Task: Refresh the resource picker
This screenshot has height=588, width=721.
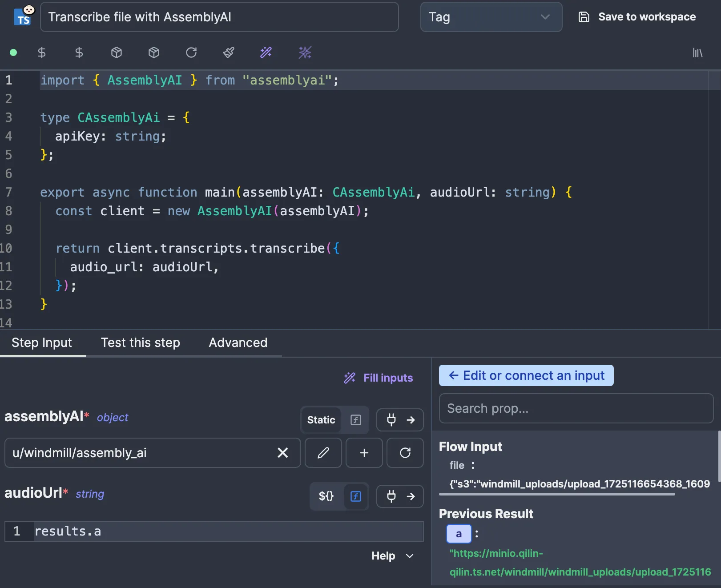Action: click(405, 453)
